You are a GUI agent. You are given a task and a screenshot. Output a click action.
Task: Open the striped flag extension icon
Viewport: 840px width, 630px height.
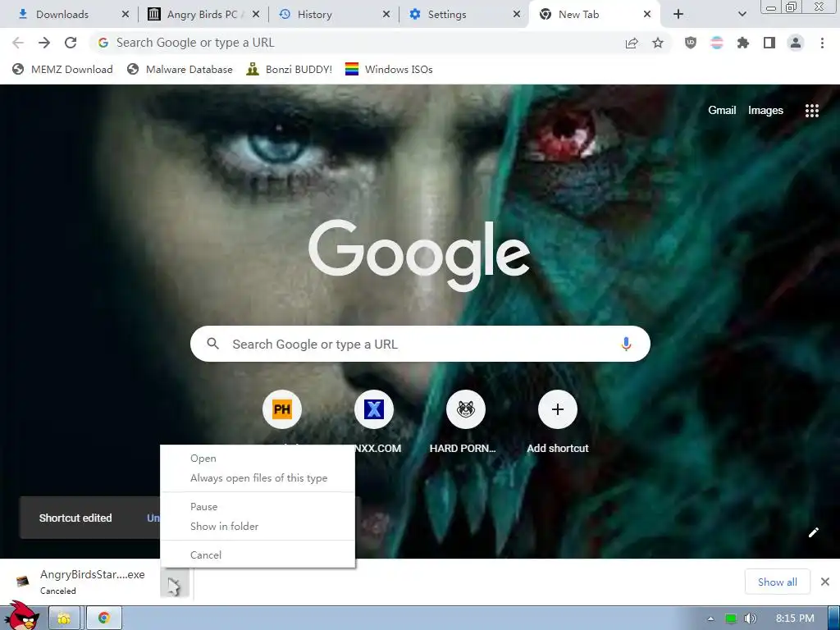pos(717,43)
